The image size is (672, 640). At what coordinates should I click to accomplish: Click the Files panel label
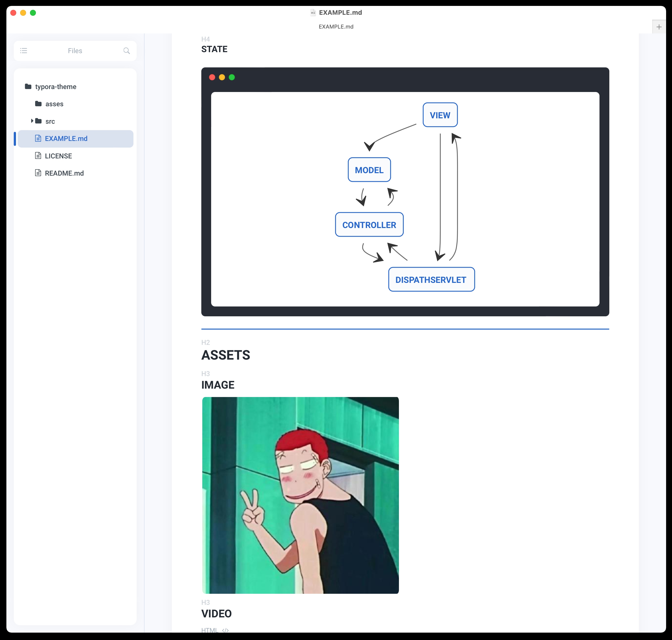74,50
